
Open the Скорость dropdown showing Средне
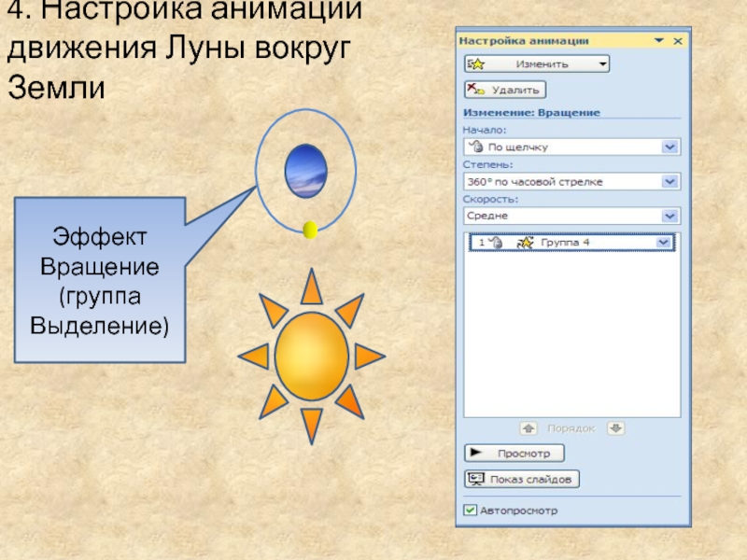click(x=669, y=216)
